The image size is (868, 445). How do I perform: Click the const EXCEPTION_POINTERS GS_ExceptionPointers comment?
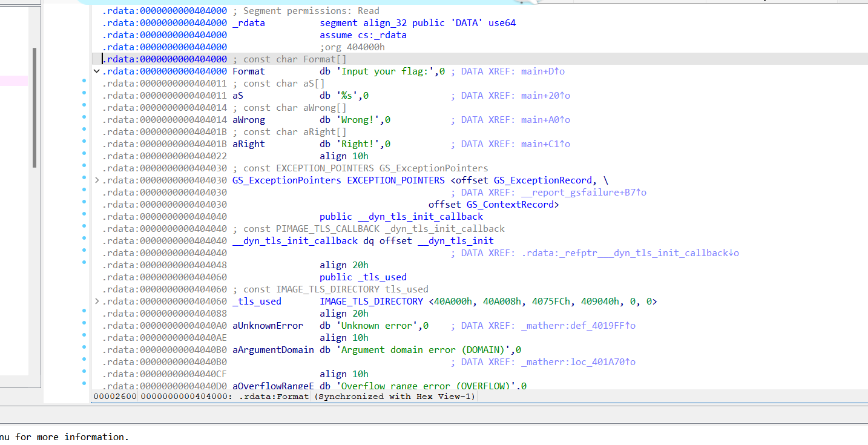[x=360, y=168]
